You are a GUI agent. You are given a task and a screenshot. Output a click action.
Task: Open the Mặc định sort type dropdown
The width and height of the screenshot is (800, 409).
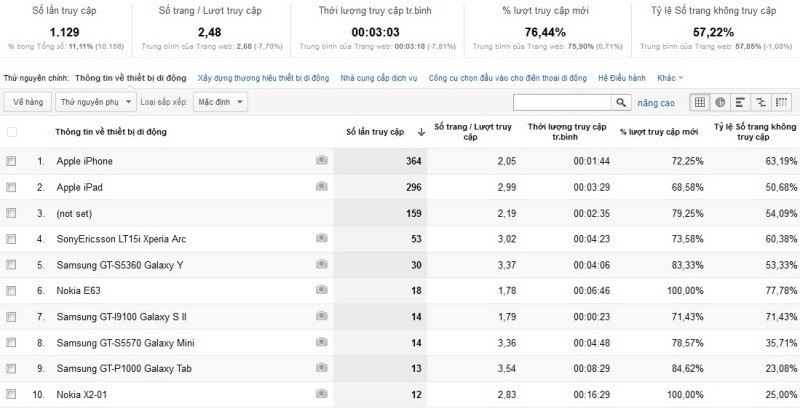220,102
